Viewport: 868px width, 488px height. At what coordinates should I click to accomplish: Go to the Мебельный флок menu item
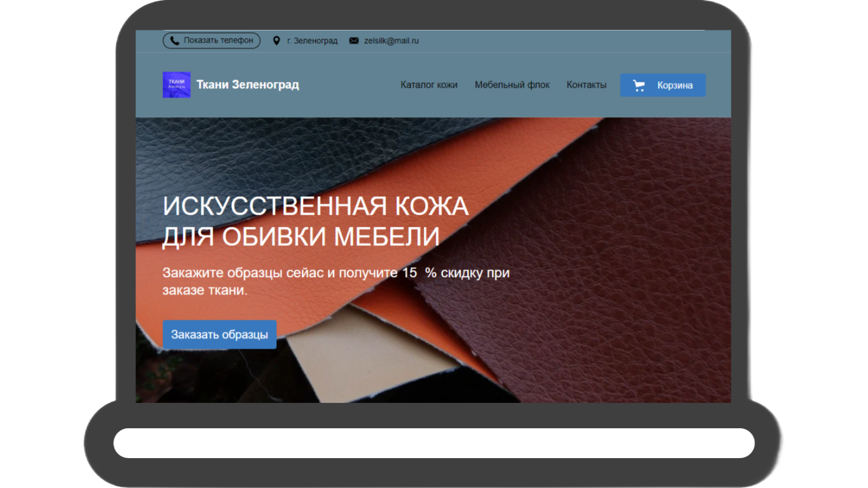coord(512,85)
